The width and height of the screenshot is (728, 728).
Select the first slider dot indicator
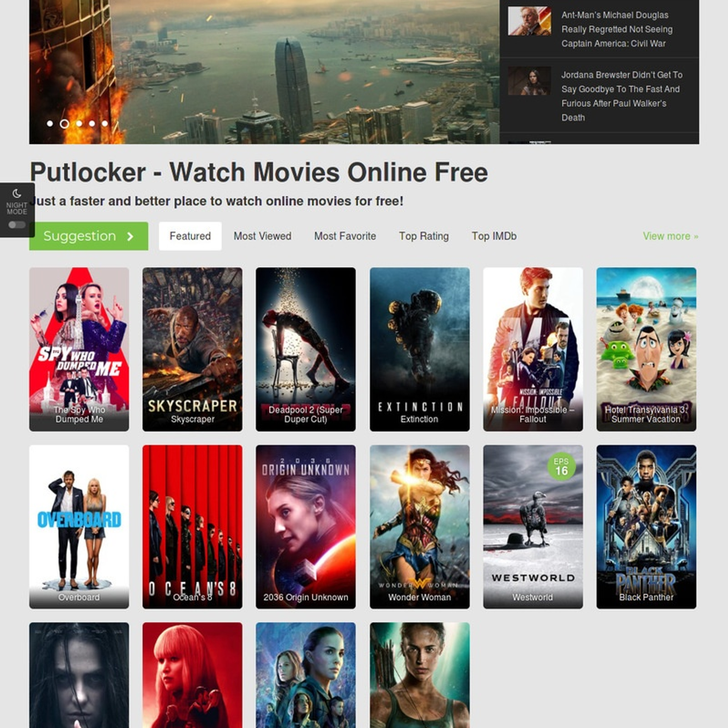click(x=50, y=123)
